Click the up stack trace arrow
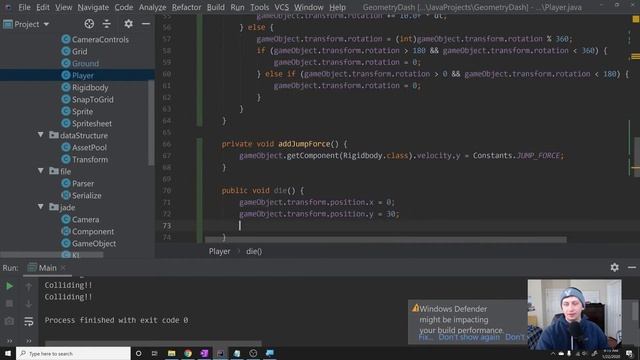 tap(29, 287)
